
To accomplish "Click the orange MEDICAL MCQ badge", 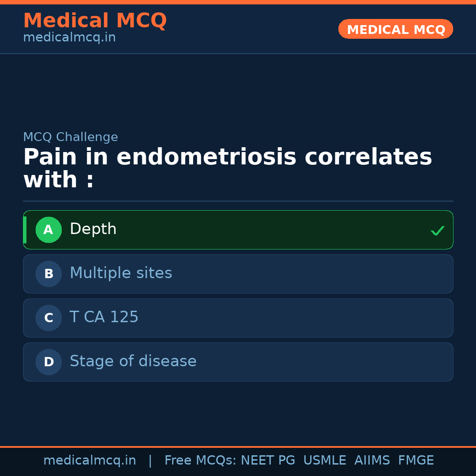I will (395, 29).
